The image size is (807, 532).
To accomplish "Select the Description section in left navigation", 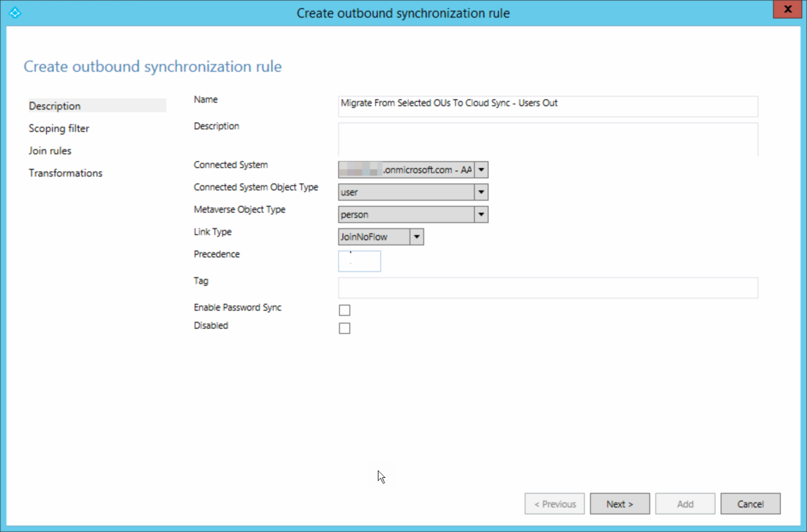I will 55,106.
